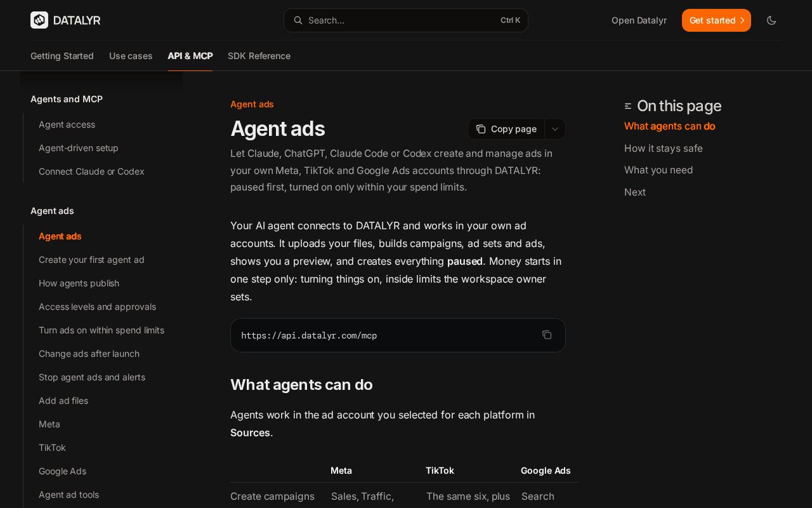Open Access levels and approvals
Screen dimensions: 812x508
97,307
